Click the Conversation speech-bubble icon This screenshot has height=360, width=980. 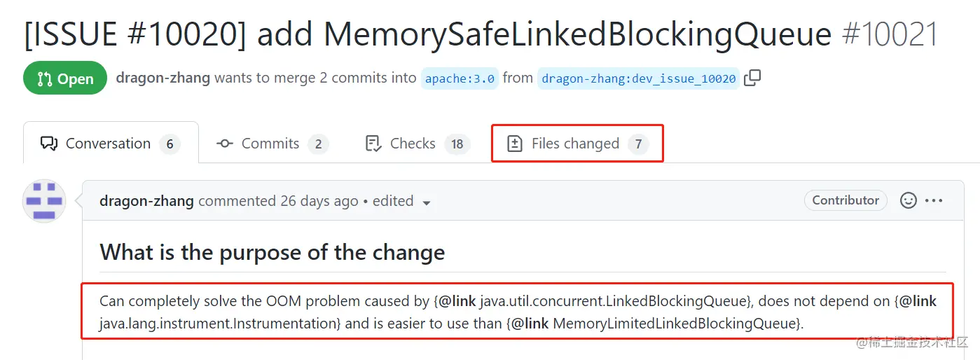[x=49, y=144]
